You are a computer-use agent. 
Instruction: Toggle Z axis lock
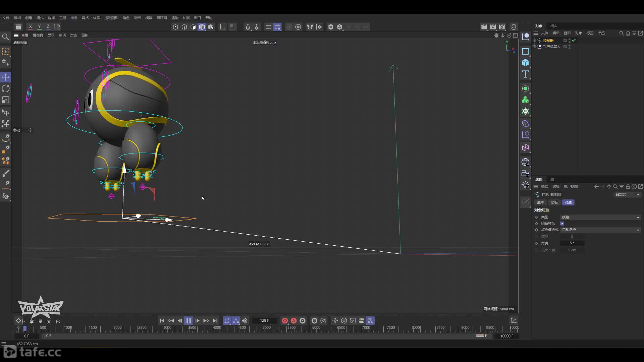48,26
